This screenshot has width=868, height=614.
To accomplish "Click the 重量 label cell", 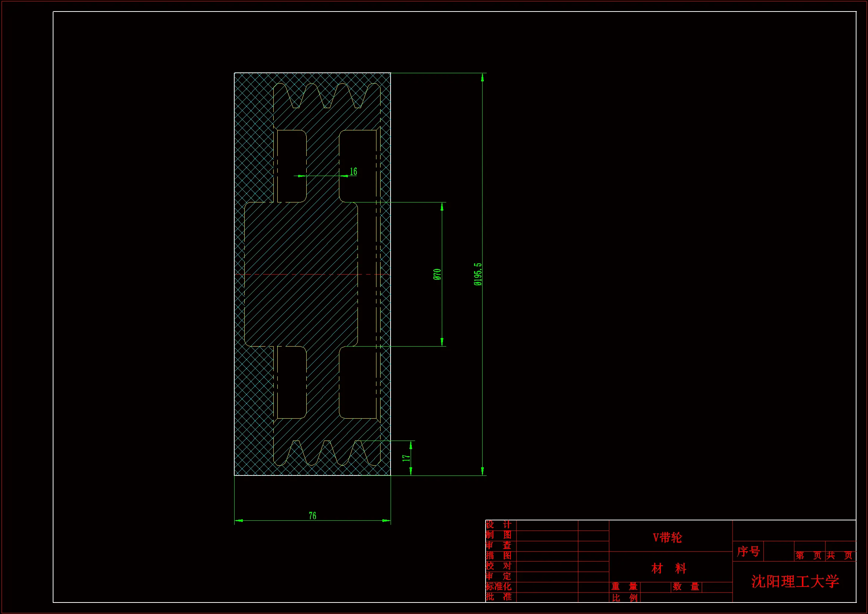I will pos(624,587).
